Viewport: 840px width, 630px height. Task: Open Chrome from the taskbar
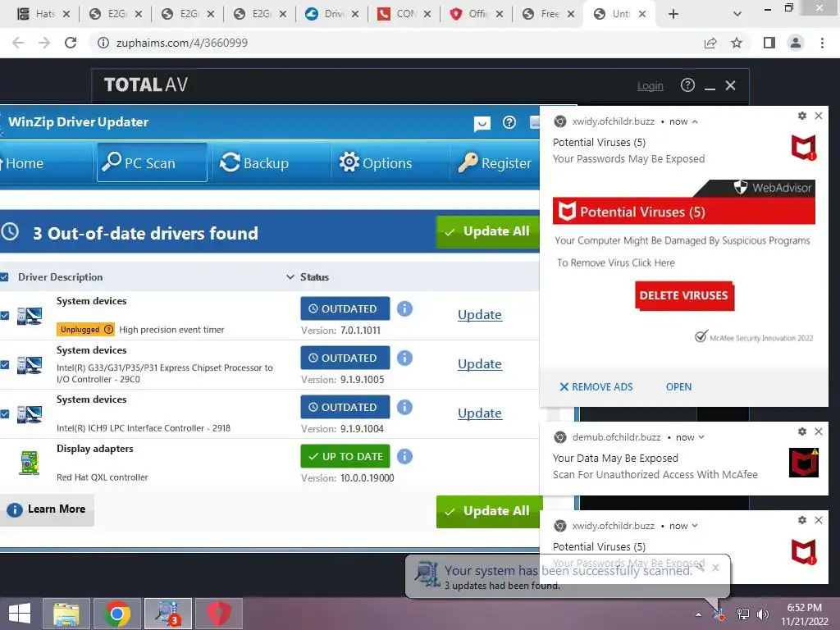point(117,614)
